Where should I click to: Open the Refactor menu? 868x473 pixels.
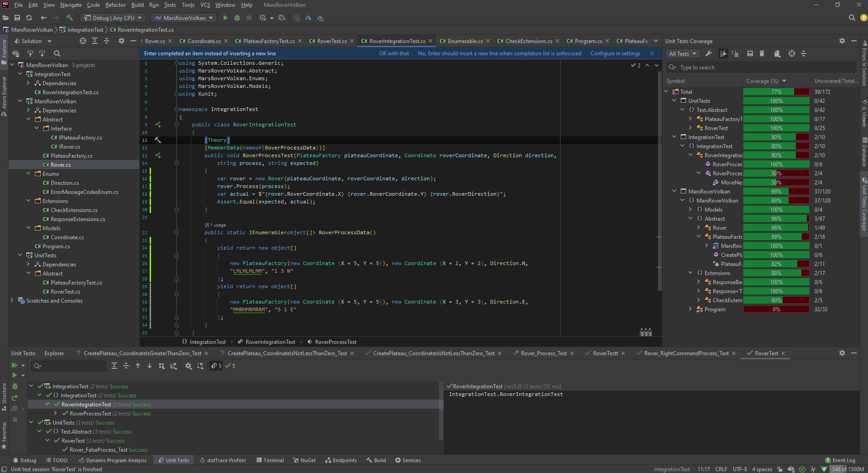pyautogui.click(x=115, y=5)
